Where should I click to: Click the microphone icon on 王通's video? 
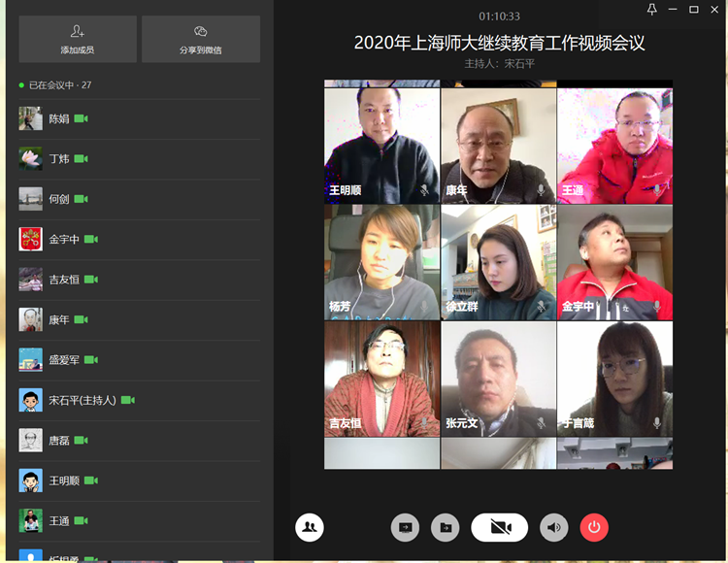click(x=657, y=191)
